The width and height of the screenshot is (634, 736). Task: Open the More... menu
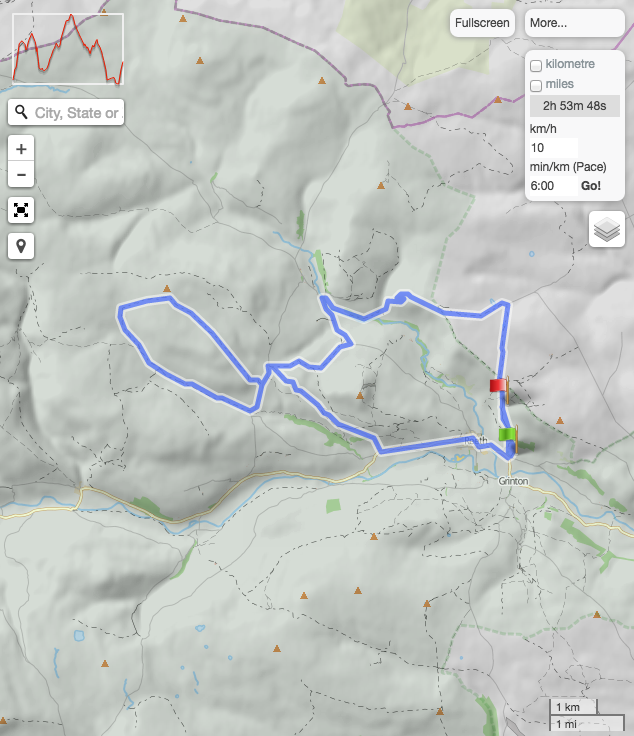click(x=574, y=23)
